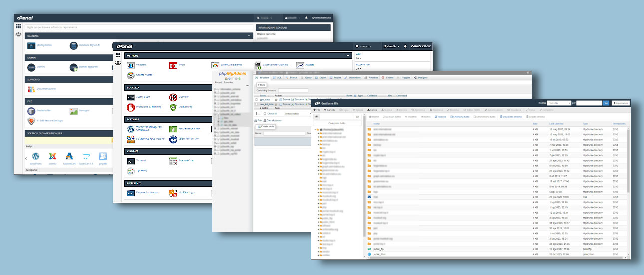Open SQL tab in phpMyAdmin
This screenshot has height=275, width=644.
(278, 78)
